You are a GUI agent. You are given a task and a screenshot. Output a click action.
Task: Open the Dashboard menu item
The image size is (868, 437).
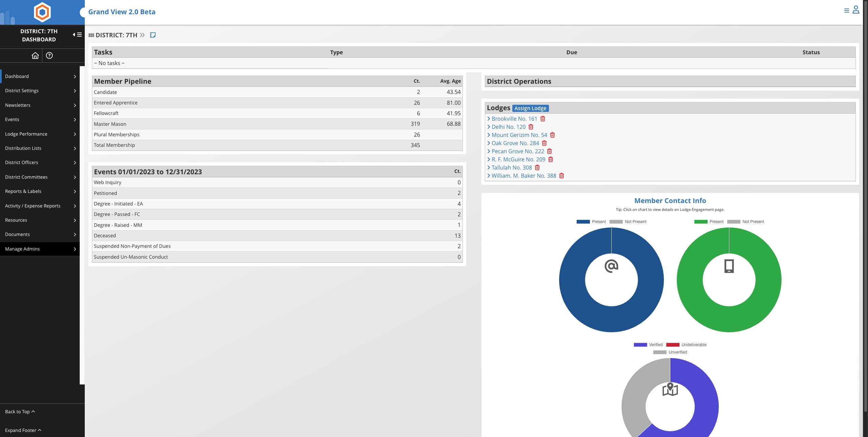pos(40,76)
